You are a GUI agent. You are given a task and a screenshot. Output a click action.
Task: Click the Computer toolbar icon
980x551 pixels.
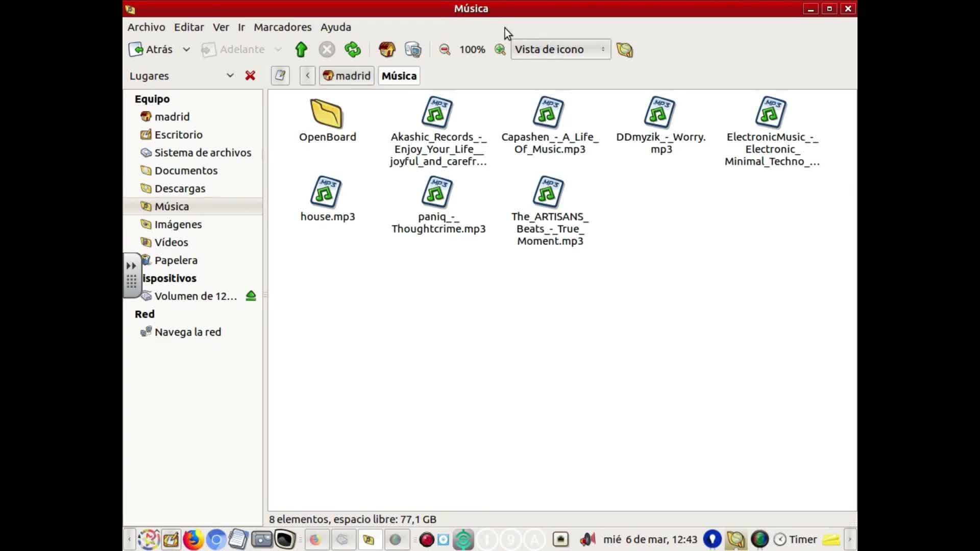tap(412, 49)
